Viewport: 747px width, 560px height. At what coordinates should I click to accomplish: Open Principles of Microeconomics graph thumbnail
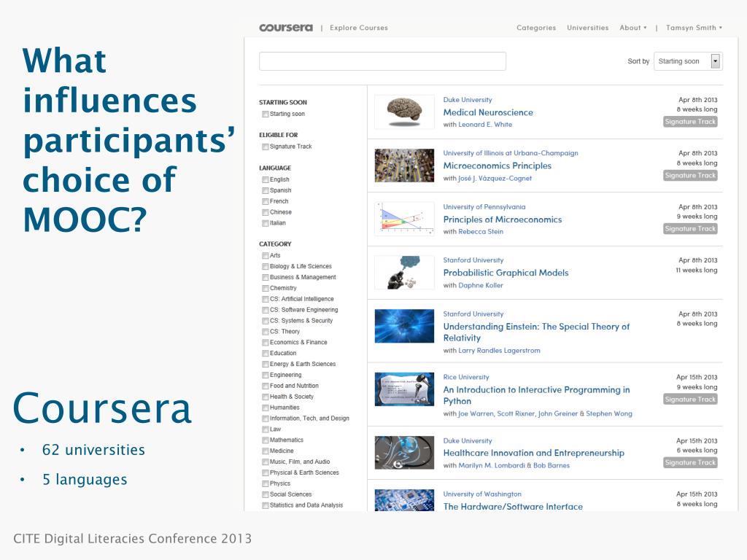pyautogui.click(x=404, y=219)
